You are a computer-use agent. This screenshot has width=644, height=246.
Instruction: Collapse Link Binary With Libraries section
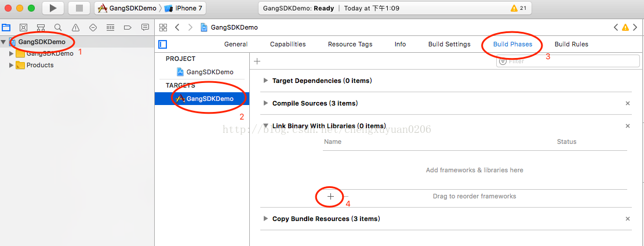point(266,126)
